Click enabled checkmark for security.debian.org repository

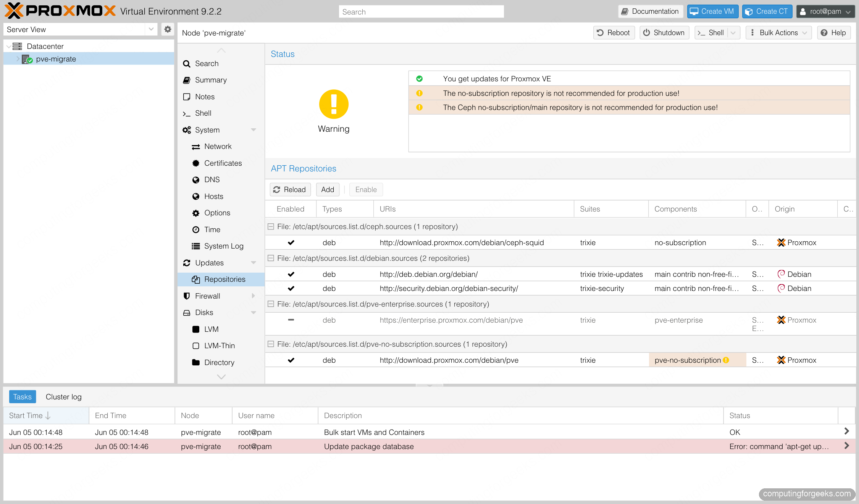[x=291, y=288]
